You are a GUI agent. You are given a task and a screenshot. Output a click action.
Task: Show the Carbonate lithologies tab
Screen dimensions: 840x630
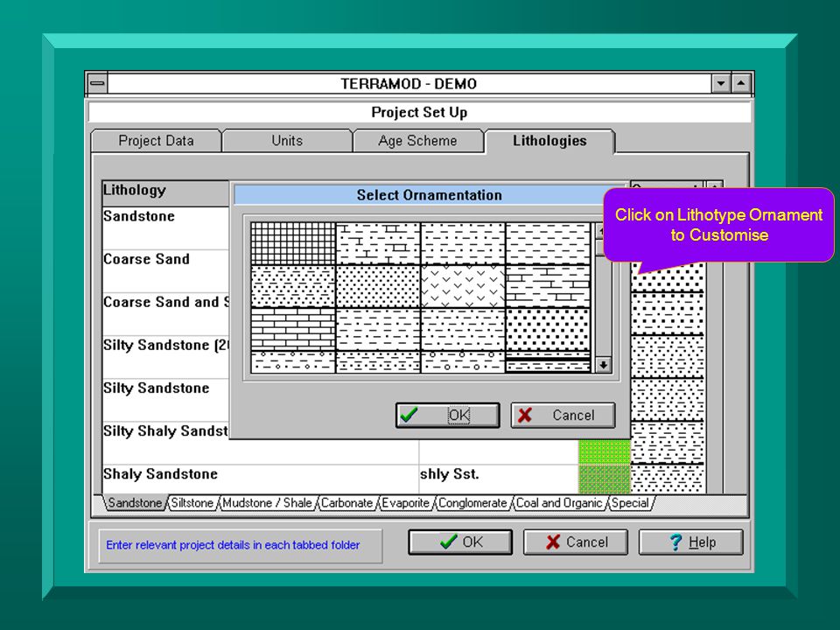(346, 503)
